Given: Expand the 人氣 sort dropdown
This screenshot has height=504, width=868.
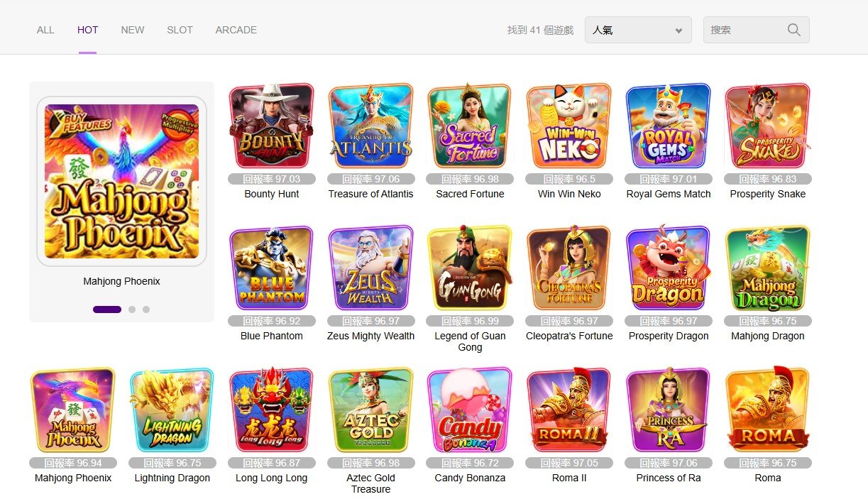Looking at the screenshot, I should (638, 30).
